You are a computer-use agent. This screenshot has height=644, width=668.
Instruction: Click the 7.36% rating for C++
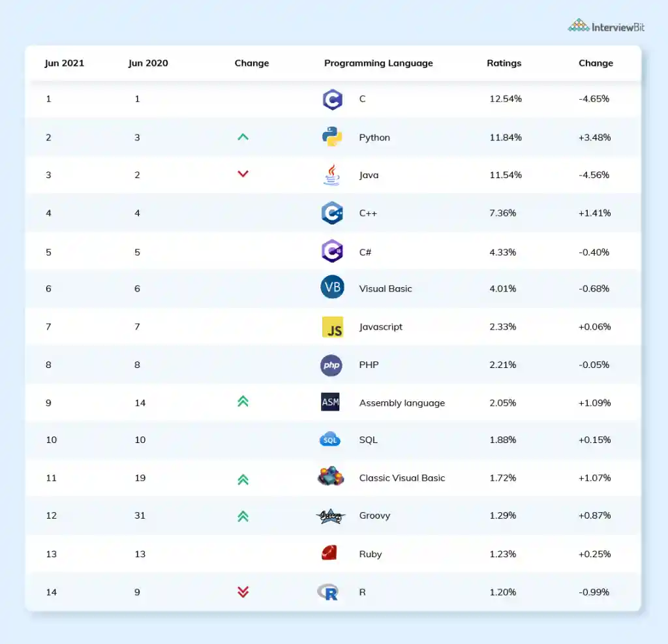tap(503, 213)
